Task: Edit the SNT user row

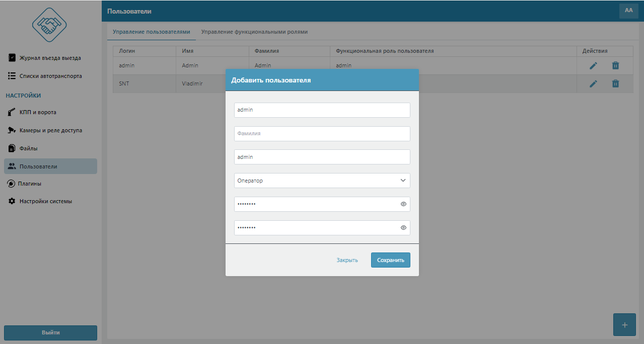Action: 593,84
